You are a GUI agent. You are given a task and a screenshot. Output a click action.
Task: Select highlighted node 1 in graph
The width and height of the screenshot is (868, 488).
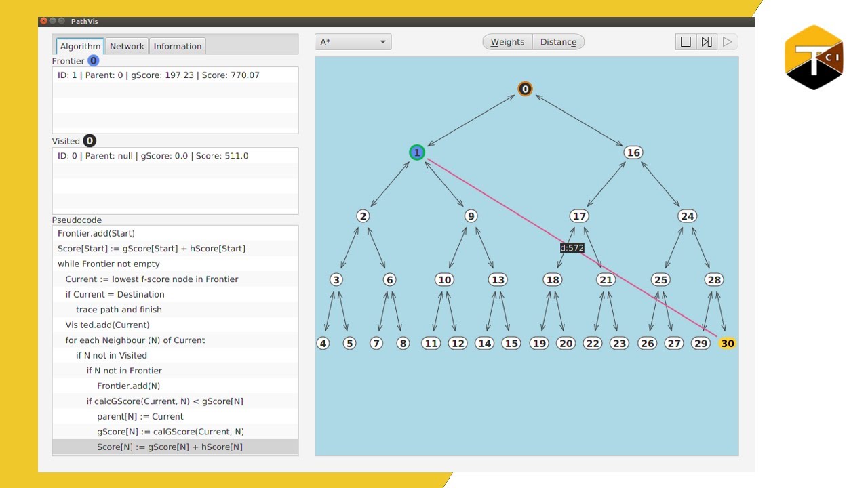(417, 152)
